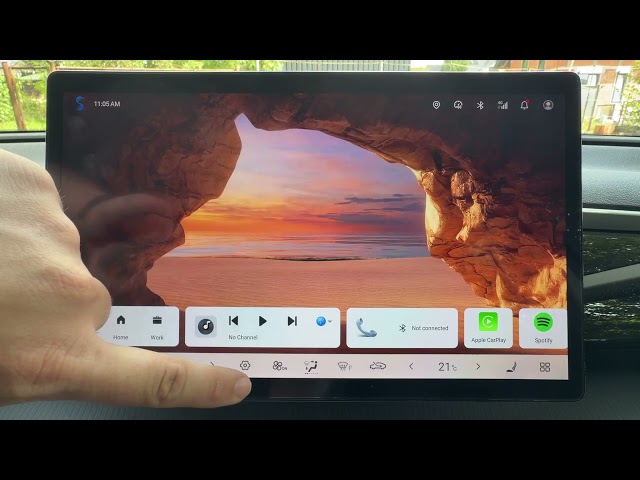Tap the "Not connected" Bluetooth status
This screenshot has width=640, height=480.
pos(424,328)
